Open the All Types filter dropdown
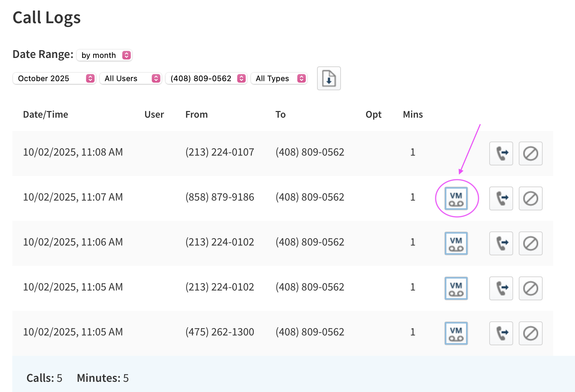 coord(279,78)
